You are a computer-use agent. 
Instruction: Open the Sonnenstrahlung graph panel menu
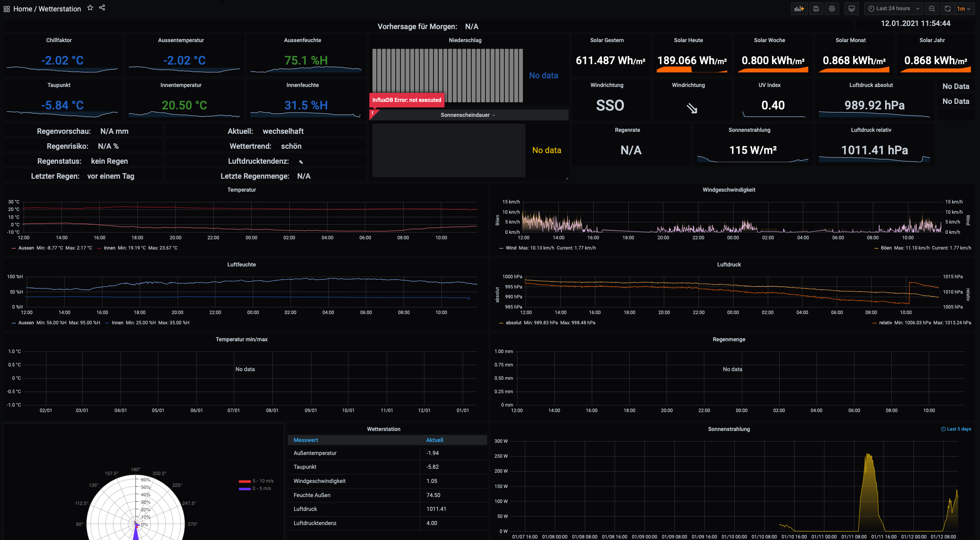[x=729, y=429]
